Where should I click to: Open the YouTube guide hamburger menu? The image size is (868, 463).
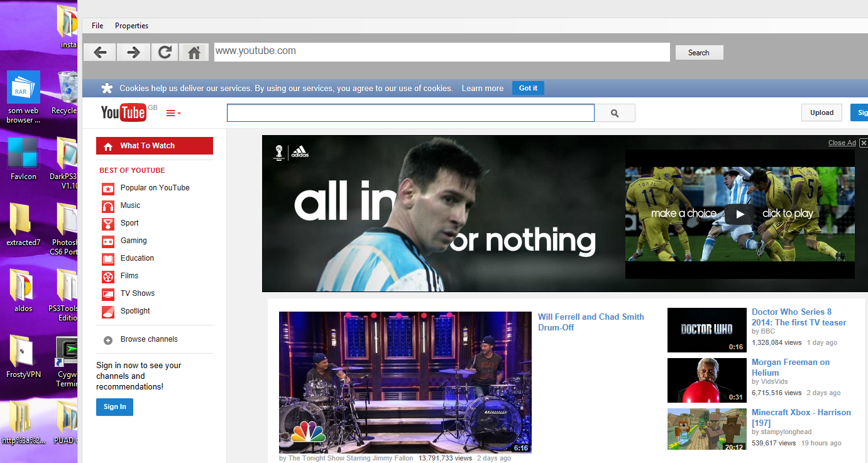173,113
